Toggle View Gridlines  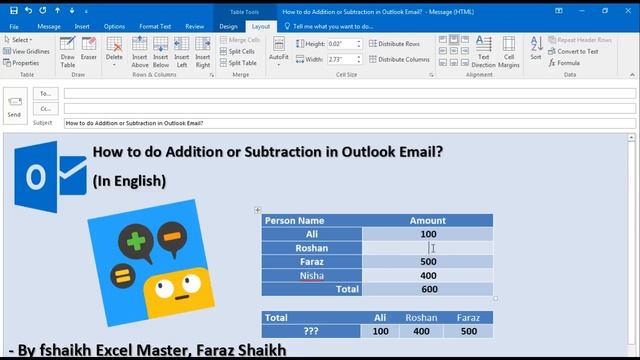coord(27,51)
